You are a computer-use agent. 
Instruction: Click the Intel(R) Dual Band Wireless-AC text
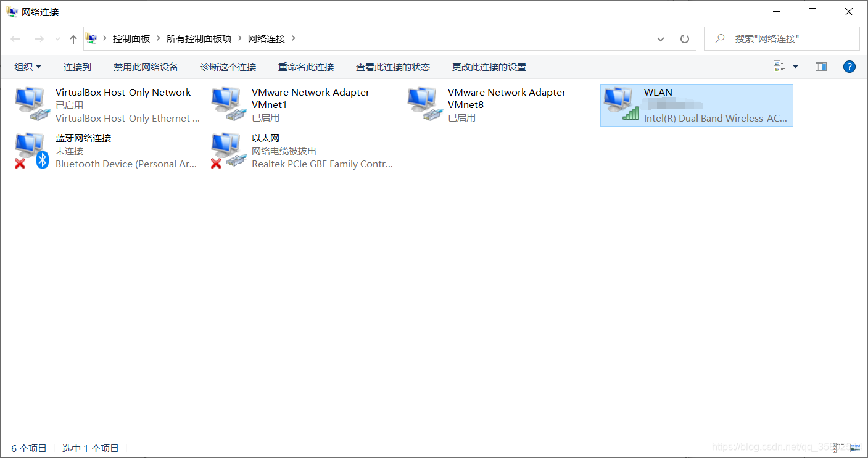[x=716, y=119]
